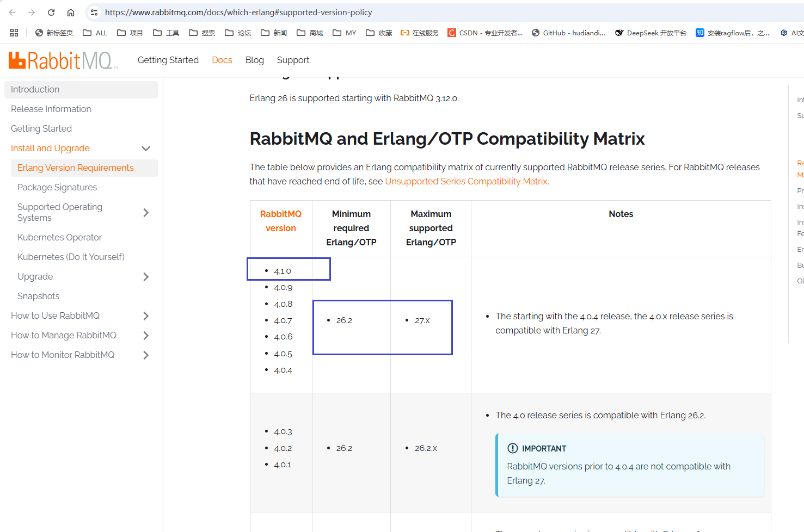Open Package Signatures page

point(57,187)
